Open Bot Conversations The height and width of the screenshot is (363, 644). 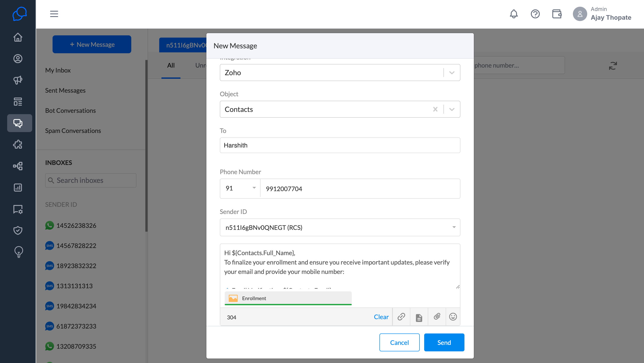tap(70, 111)
